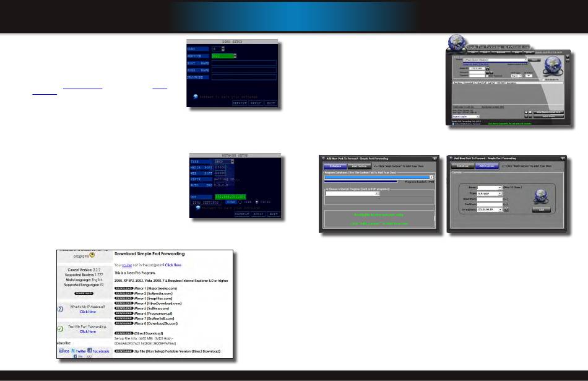Click the question mark icon beside What's My IP Address
The width and height of the screenshot is (588, 381).
(60, 309)
